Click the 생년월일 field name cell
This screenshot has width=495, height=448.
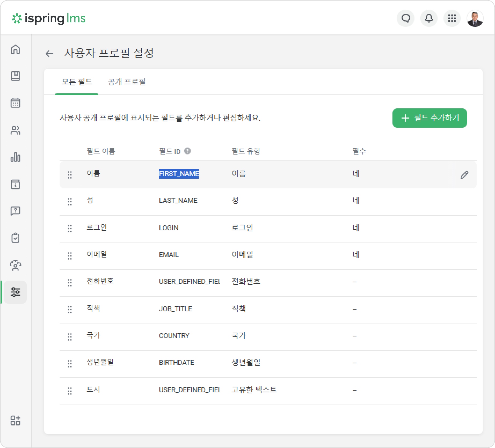tap(100, 362)
